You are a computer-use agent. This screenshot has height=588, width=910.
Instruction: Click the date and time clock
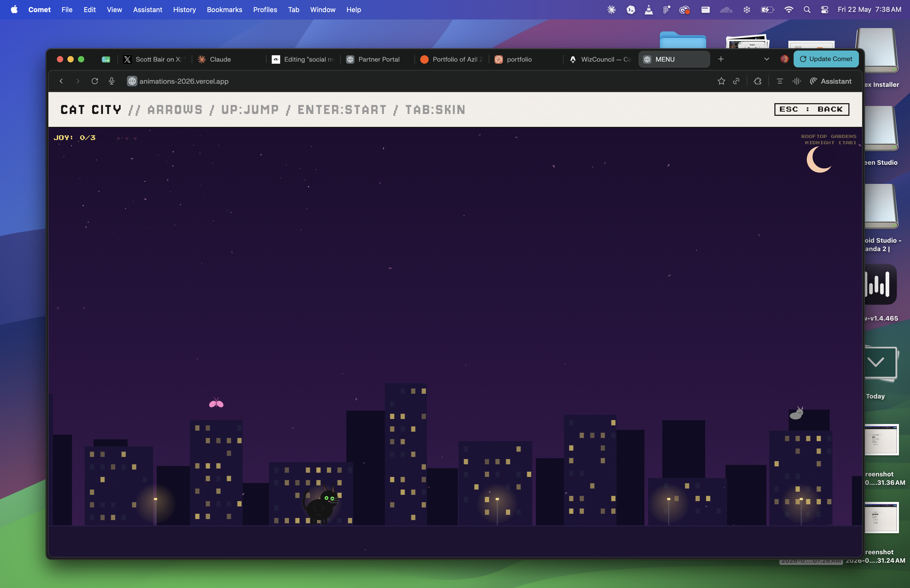click(x=869, y=9)
